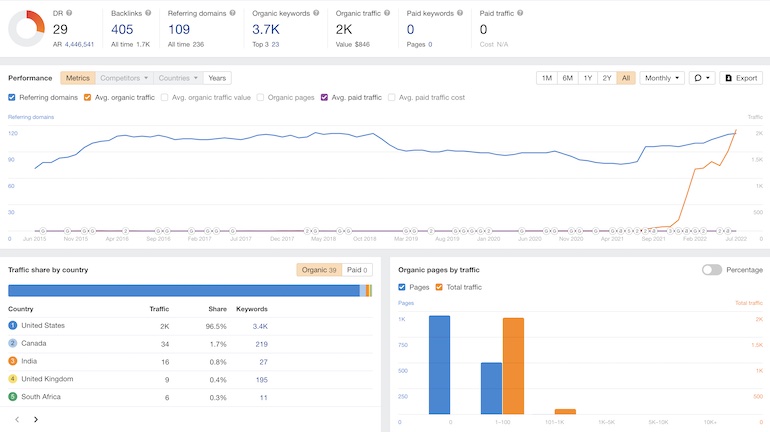Click Canada rank 2 badge

(13, 343)
